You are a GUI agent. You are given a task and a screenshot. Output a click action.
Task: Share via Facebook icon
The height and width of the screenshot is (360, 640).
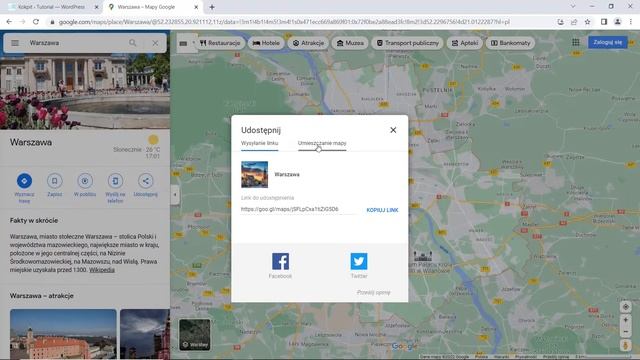280,262
